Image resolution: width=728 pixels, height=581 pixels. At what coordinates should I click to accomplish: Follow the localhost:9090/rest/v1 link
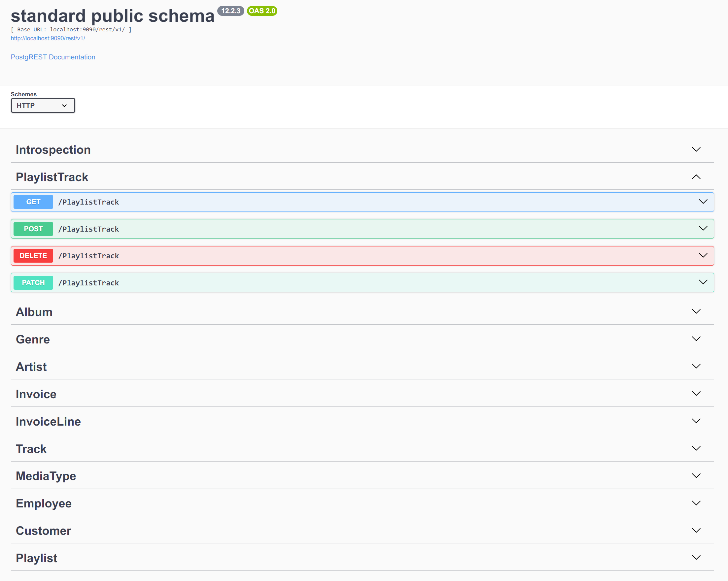click(x=48, y=38)
